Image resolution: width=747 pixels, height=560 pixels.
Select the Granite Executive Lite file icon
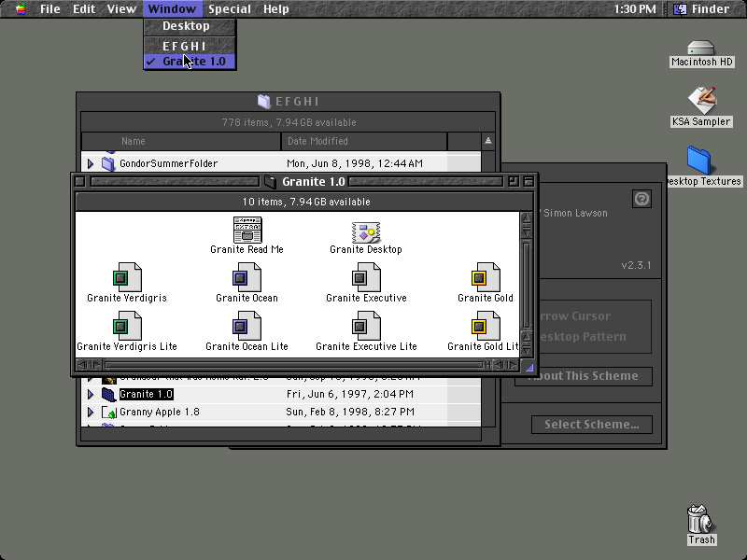pyautogui.click(x=366, y=326)
